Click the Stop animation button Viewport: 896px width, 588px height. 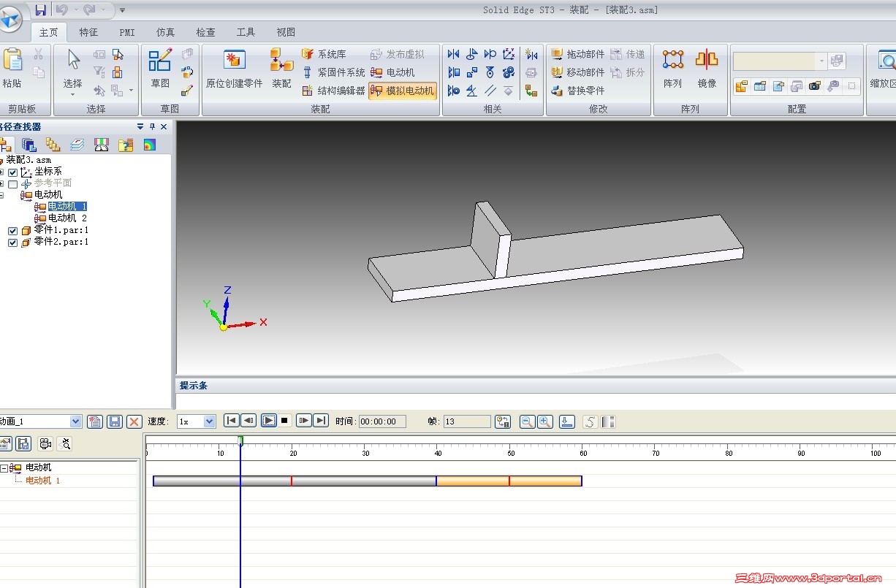(x=284, y=421)
